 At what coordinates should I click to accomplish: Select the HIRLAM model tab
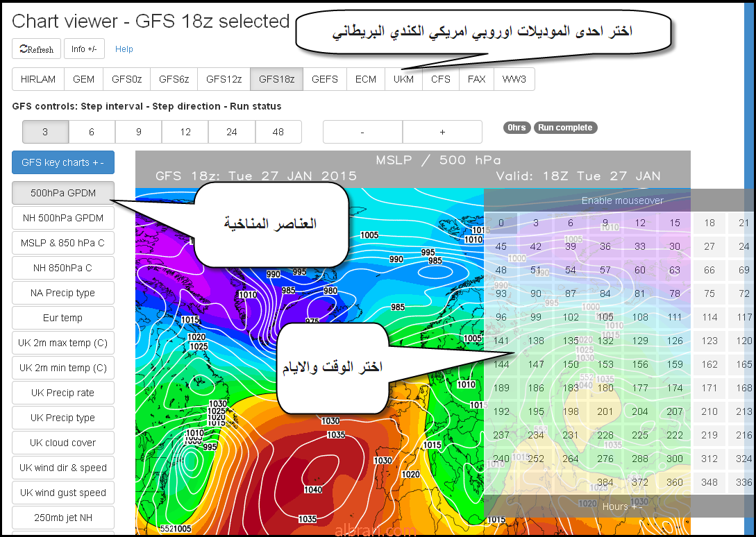tap(38, 79)
